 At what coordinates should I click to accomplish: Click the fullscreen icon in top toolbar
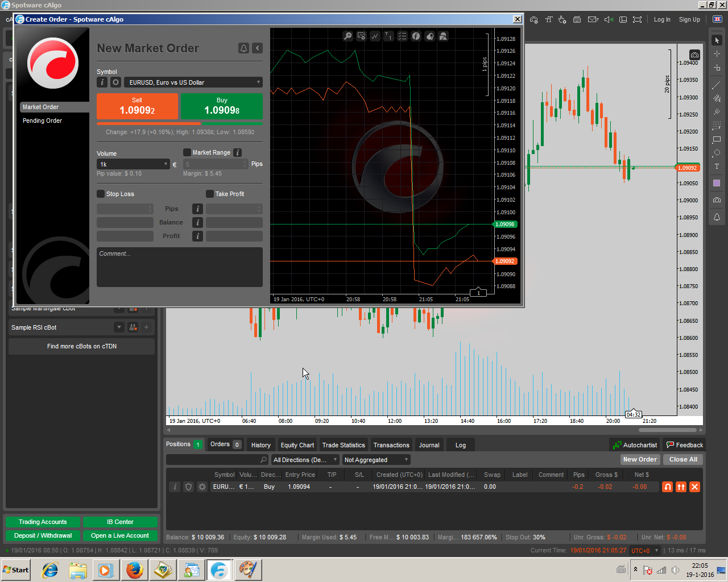click(x=638, y=19)
